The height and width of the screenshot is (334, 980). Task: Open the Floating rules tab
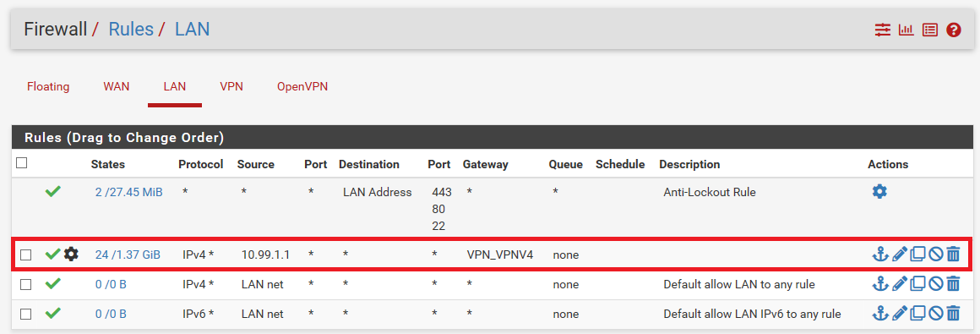coord(48,87)
